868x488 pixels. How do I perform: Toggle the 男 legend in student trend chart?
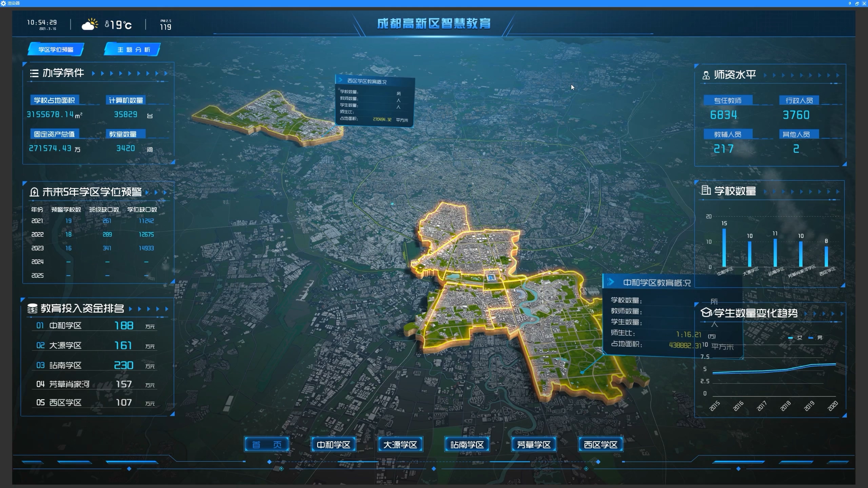(x=815, y=338)
